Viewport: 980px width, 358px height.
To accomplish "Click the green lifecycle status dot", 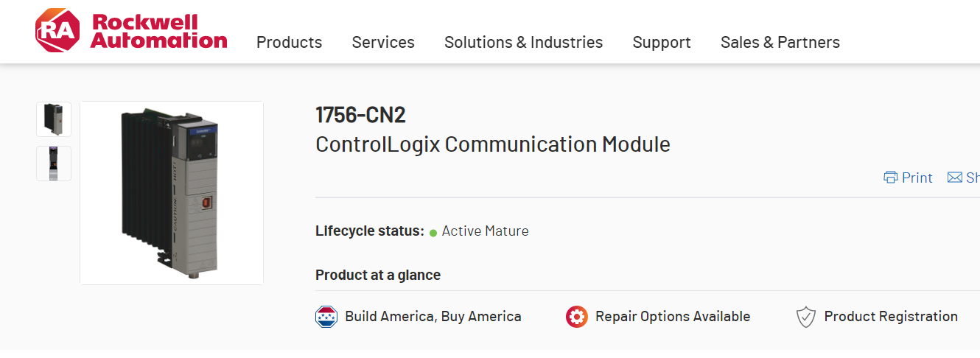I will pyautogui.click(x=433, y=232).
